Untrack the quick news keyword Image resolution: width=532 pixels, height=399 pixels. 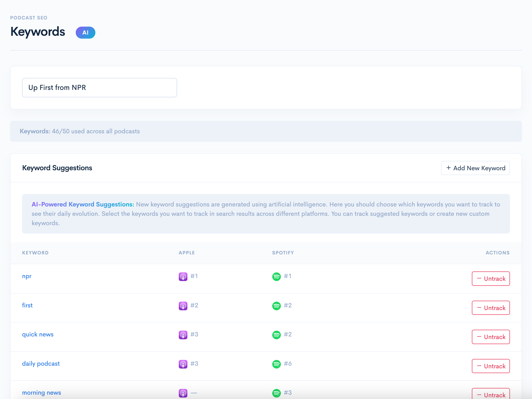491,337
